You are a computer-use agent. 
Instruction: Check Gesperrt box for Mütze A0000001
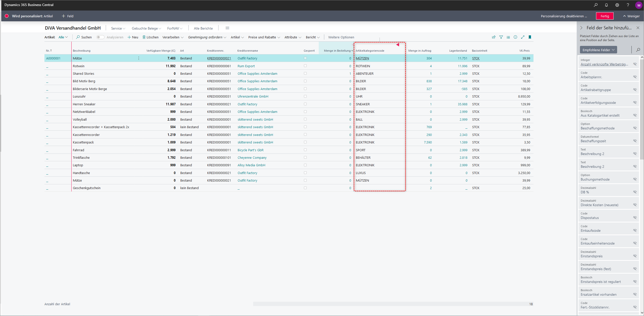pyautogui.click(x=305, y=58)
